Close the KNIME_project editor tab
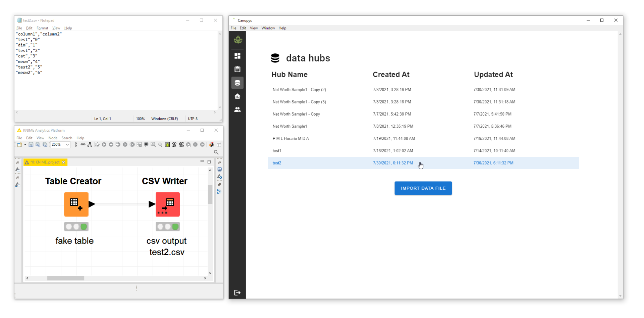The width and height of the screenshot is (644, 318). 63,162
